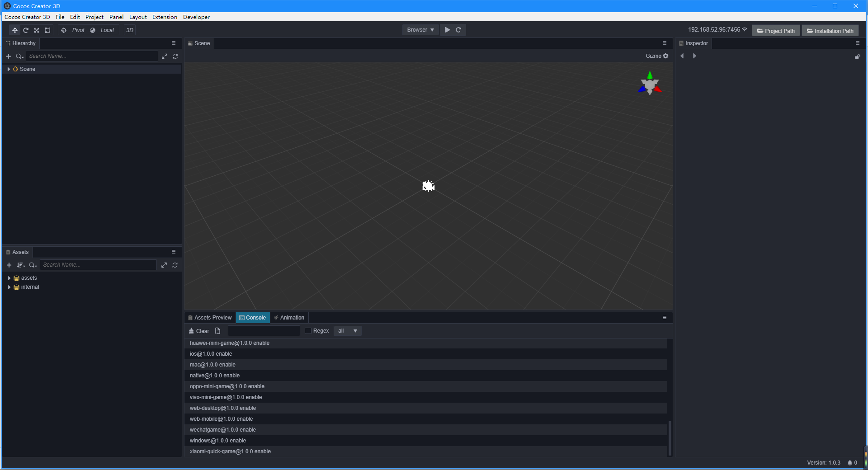Switch to the Inspector tab
The width and height of the screenshot is (868, 470).
tap(693, 43)
